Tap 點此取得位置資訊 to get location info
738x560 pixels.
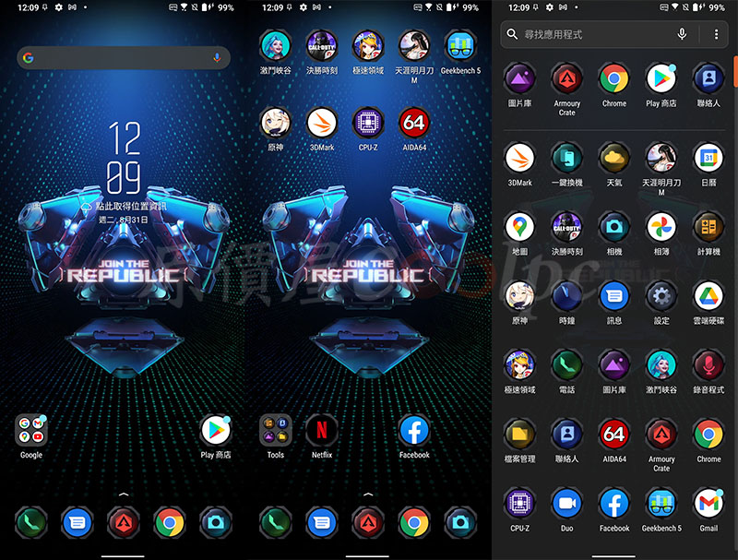tap(133, 208)
